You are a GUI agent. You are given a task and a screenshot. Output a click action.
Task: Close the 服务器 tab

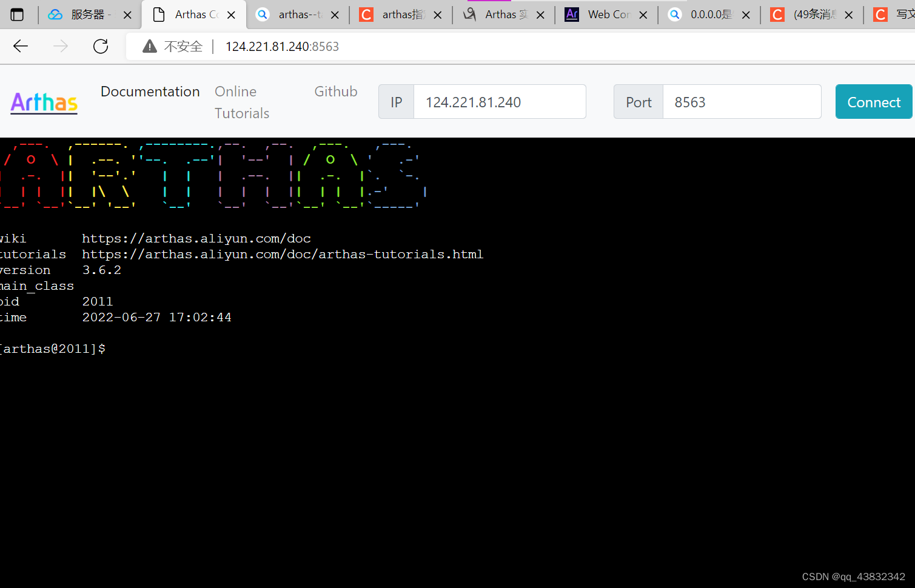[x=127, y=15]
